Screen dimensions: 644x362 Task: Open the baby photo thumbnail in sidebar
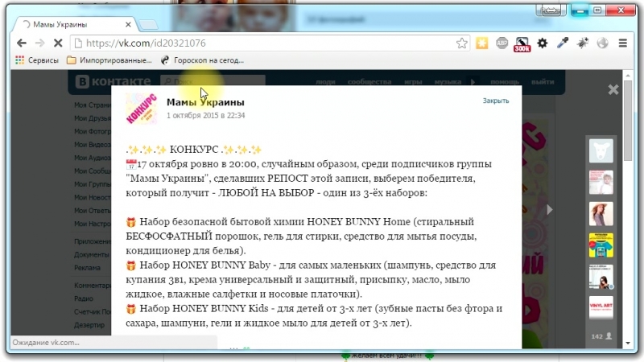pyautogui.click(x=601, y=183)
